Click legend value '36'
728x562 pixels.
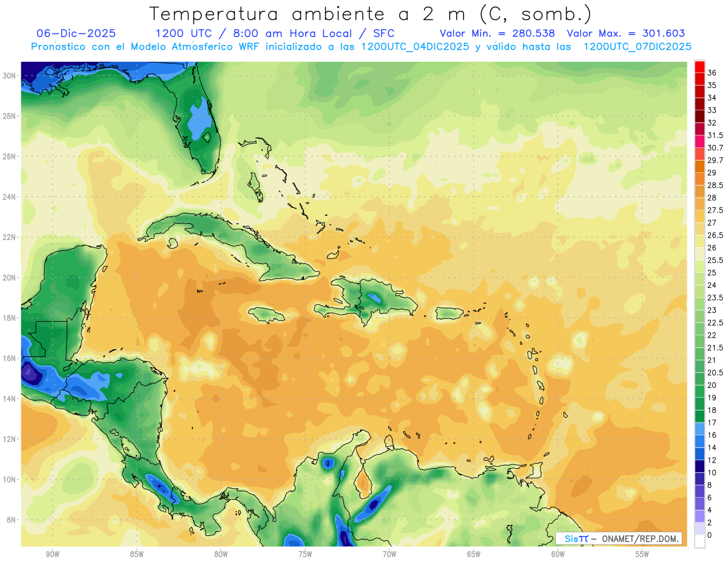tap(712, 73)
